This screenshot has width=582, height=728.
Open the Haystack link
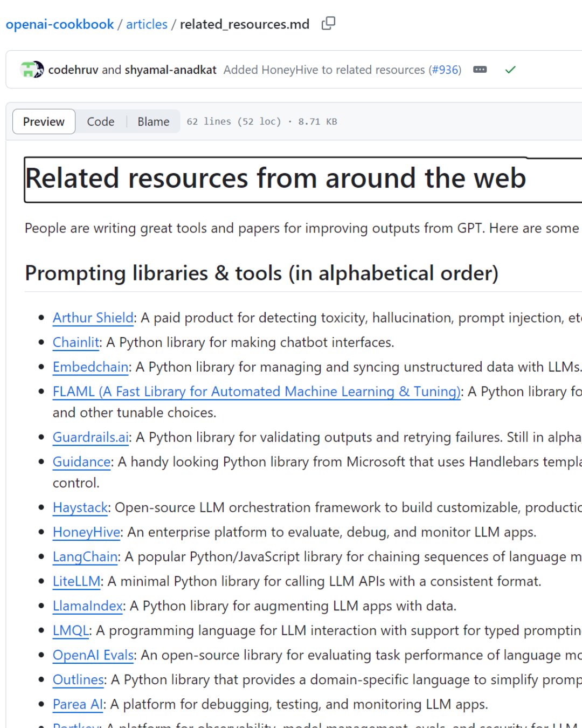click(80, 508)
